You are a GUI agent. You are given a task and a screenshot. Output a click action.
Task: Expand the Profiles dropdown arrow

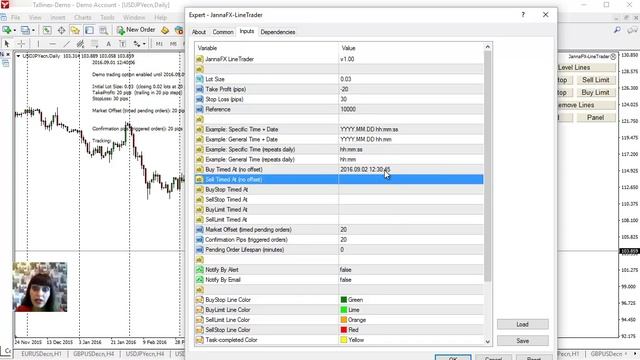[33, 30]
